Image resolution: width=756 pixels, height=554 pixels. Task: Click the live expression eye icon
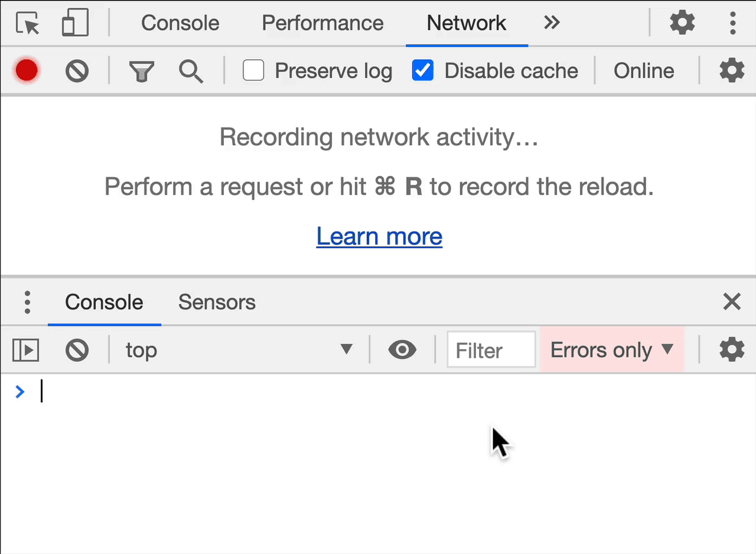pos(402,350)
